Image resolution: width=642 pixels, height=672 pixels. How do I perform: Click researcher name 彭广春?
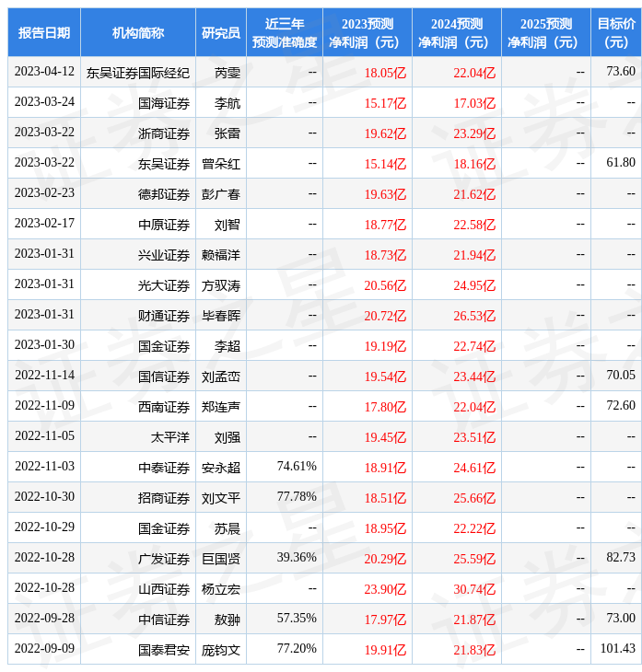pyautogui.click(x=221, y=194)
